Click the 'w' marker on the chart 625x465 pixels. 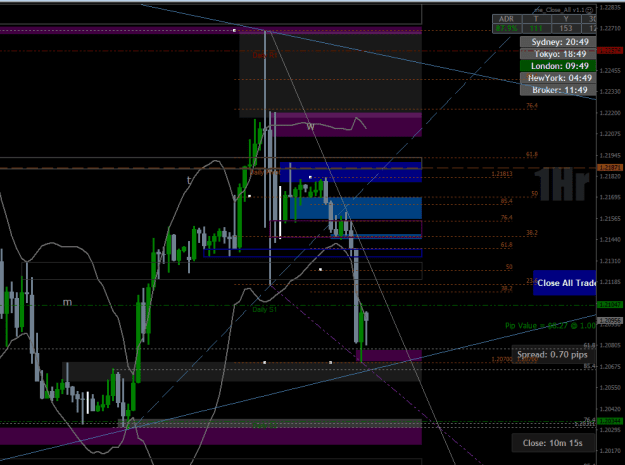tap(311, 126)
